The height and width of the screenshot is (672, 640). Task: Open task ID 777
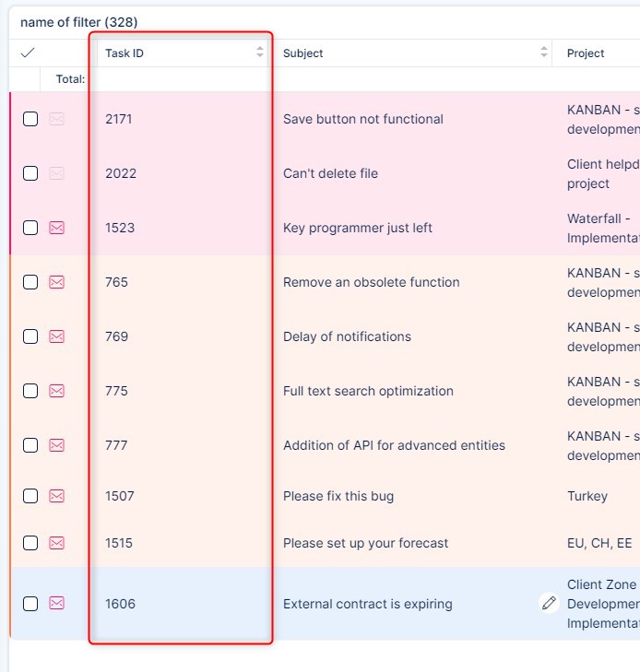[116, 445]
